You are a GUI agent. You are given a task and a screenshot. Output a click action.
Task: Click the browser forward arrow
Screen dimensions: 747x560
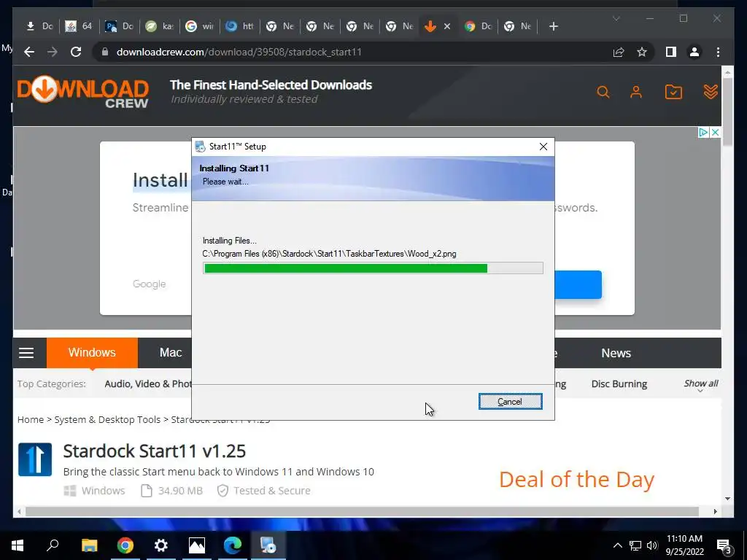(53, 52)
